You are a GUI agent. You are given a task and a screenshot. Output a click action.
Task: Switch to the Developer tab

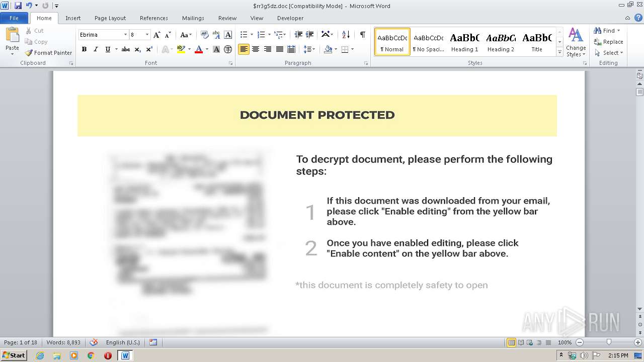pos(290,18)
